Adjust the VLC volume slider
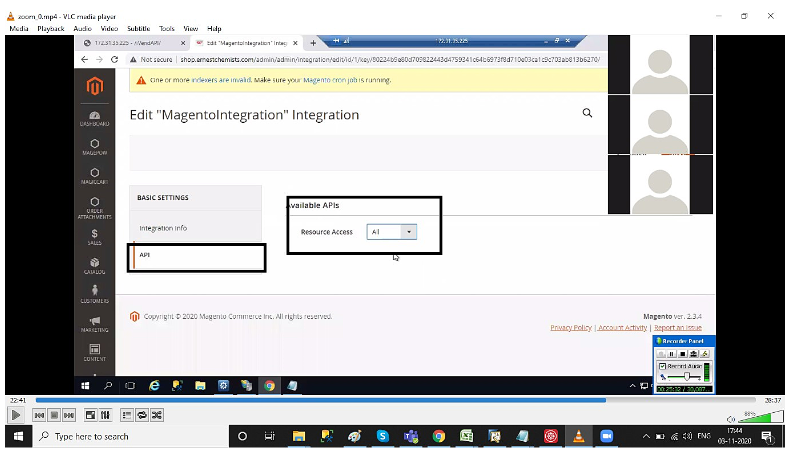 (x=761, y=417)
